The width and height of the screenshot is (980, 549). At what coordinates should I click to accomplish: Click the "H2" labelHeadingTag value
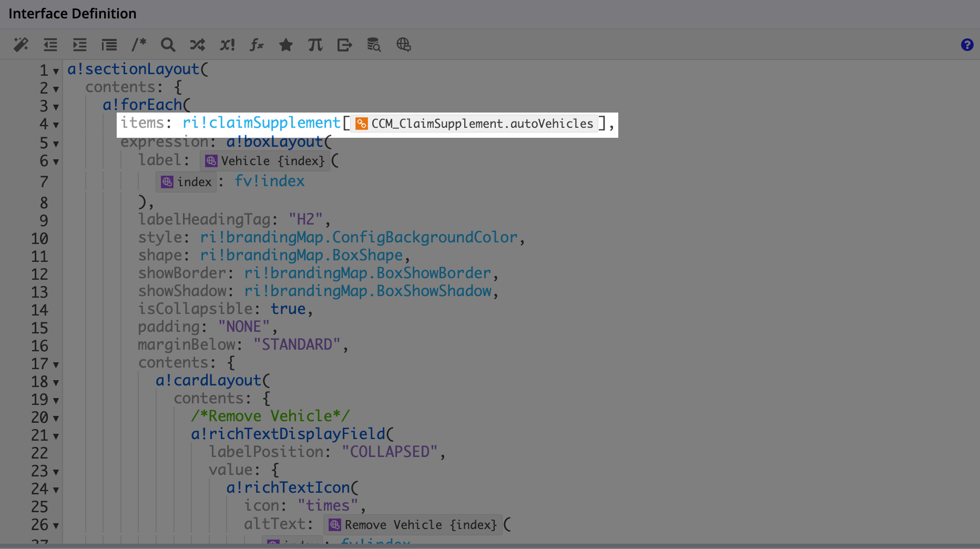(305, 219)
